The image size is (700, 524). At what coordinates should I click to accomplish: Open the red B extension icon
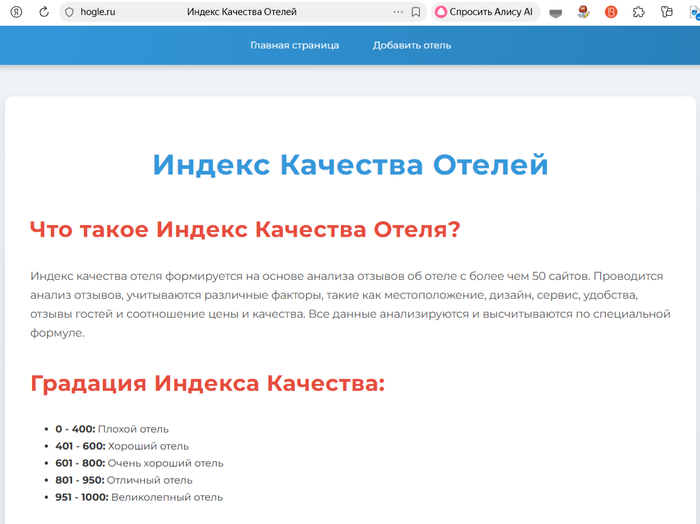(x=611, y=12)
